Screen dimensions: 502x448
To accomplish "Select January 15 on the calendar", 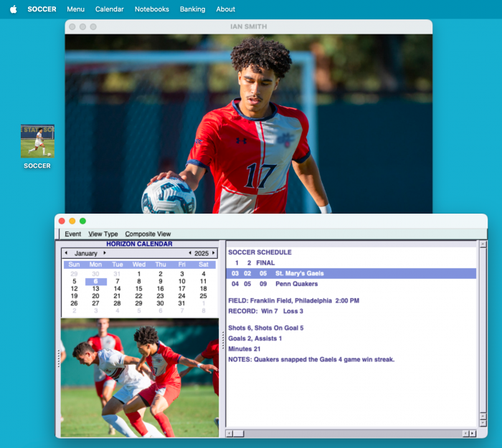I will click(x=138, y=289).
